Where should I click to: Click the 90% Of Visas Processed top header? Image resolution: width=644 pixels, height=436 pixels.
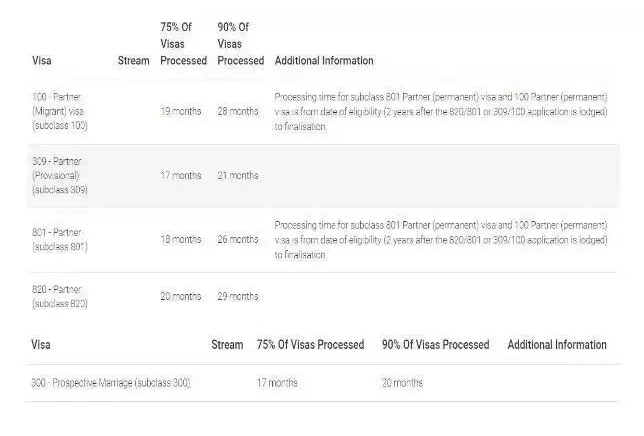tap(240, 44)
